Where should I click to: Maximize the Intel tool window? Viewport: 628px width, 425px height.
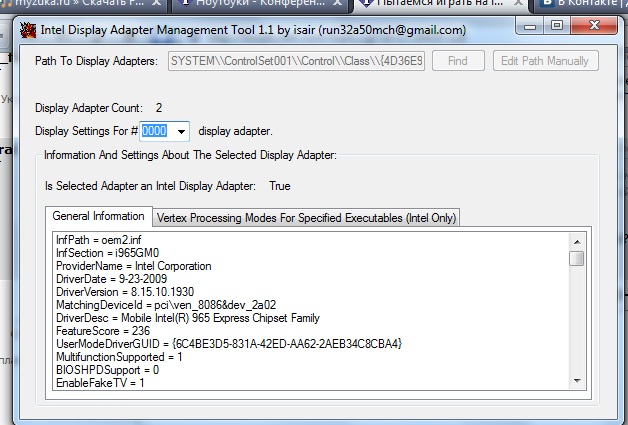point(557,26)
